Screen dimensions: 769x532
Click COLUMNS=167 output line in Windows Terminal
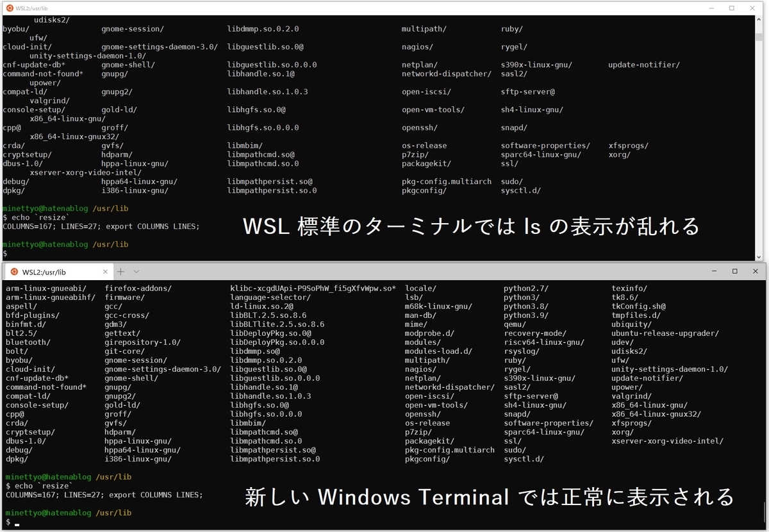(104, 495)
